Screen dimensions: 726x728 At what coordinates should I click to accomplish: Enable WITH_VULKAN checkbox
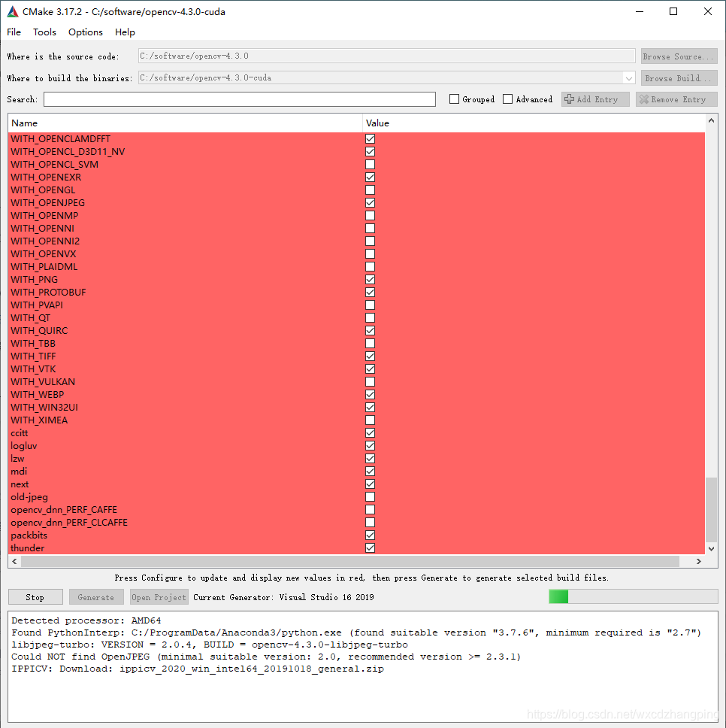371,381
